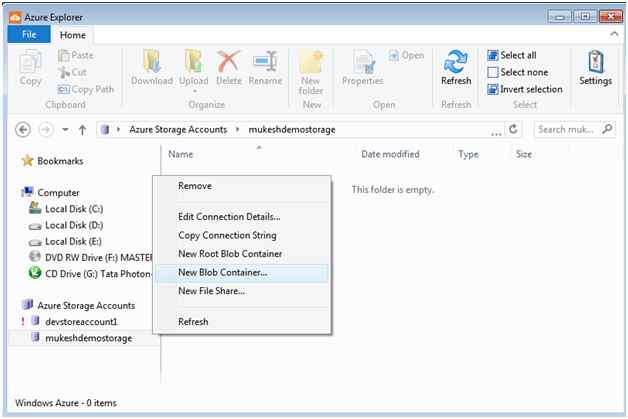Image resolution: width=628 pixels, height=419 pixels.
Task: Click the Properties ribbon icon
Action: [x=362, y=68]
